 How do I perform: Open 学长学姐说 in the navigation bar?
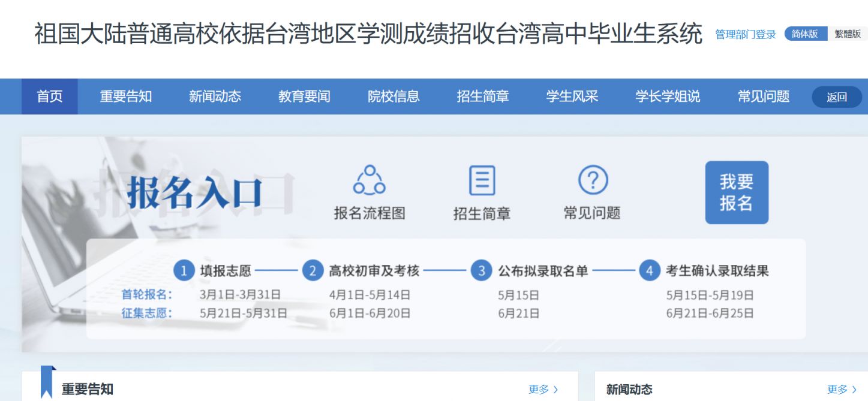click(668, 97)
